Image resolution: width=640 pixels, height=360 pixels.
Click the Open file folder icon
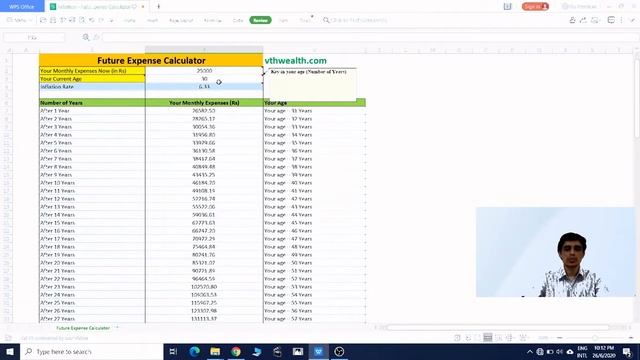tap(43, 20)
